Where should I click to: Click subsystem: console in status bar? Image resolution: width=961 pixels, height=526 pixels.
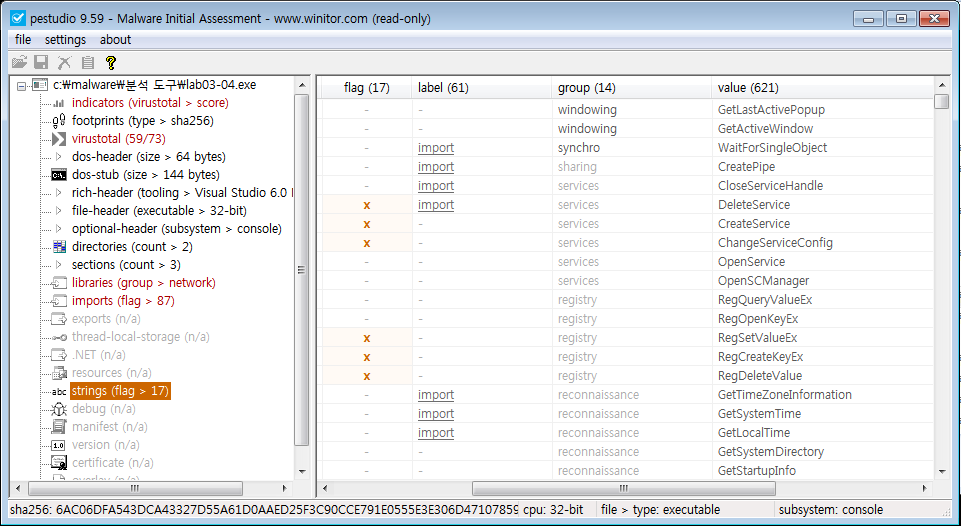(x=830, y=509)
